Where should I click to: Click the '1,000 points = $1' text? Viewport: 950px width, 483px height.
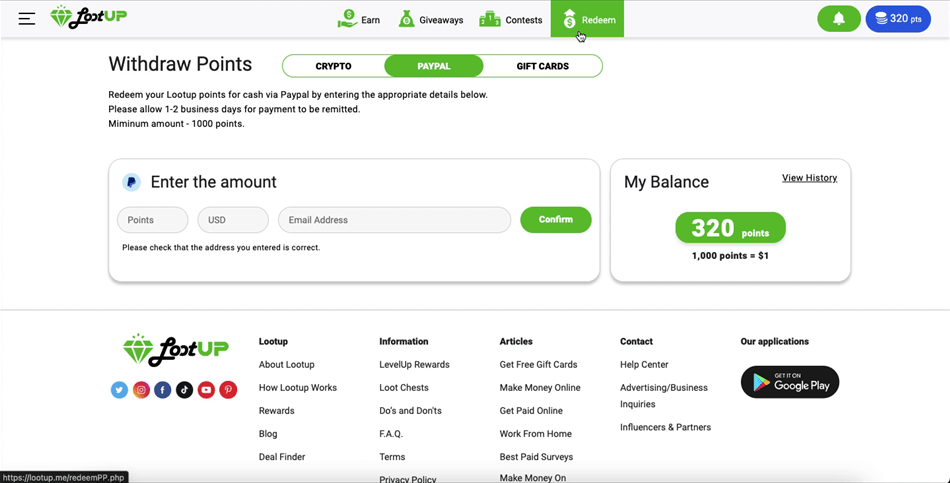click(730, 256)
